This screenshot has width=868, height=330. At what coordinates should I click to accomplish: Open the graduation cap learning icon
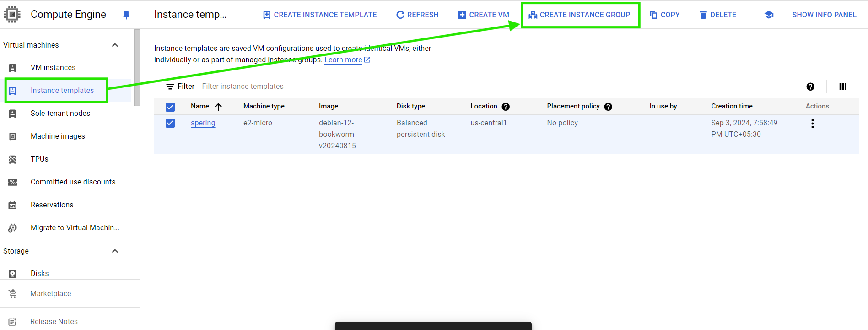pos(769,15)
